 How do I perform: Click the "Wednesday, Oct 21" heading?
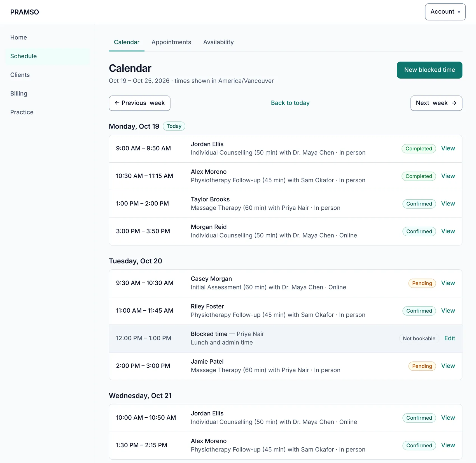(140, 396)
